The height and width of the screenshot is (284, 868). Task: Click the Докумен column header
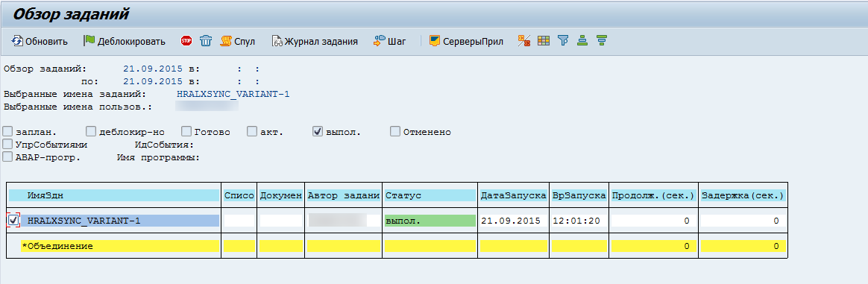(281, 195)
